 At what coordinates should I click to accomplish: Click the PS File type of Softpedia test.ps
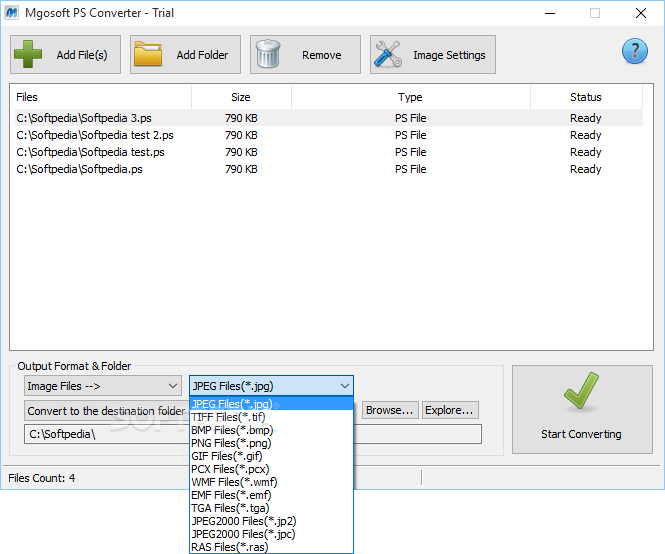pos(411,152)
